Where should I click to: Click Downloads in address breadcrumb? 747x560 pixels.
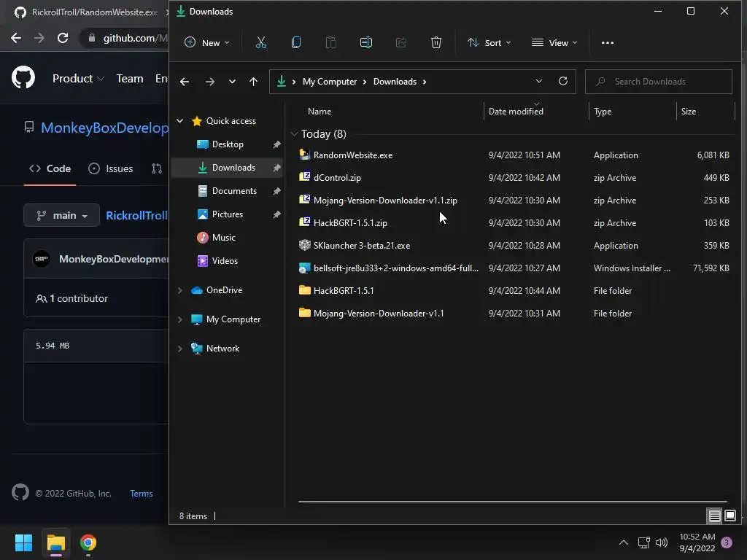click(395, 82)
